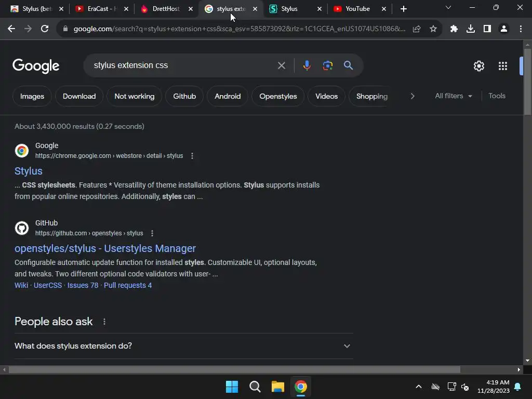Bookmark this page with the star icon
This screenshot has width=532, height=399.
(x=433, y=29)
